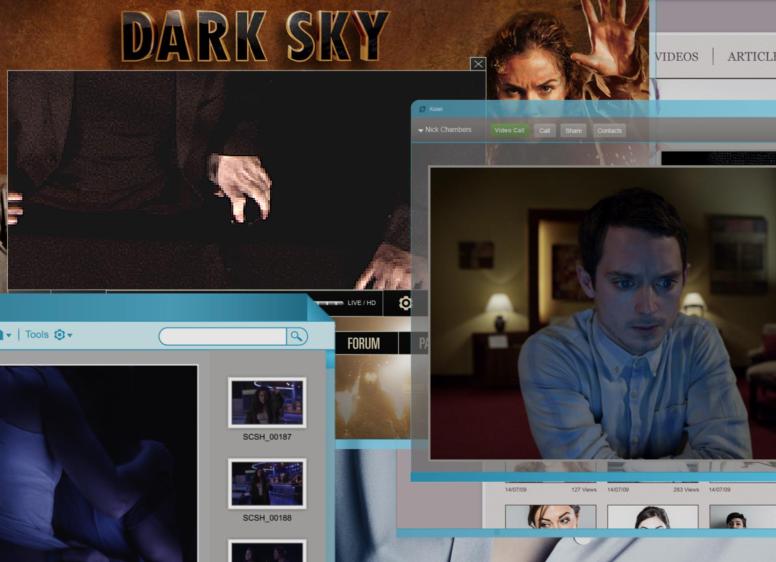The height and width of the screenshot is (562, 776).
Task: Adjust the video player slider bar
Action: click(329, 302)
